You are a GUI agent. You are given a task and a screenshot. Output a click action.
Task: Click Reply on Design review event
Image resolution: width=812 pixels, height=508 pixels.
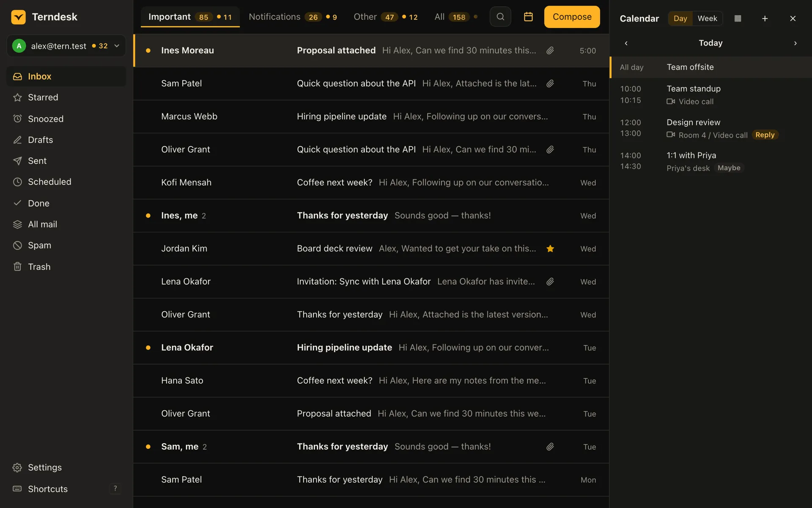(x=765, y=135)
